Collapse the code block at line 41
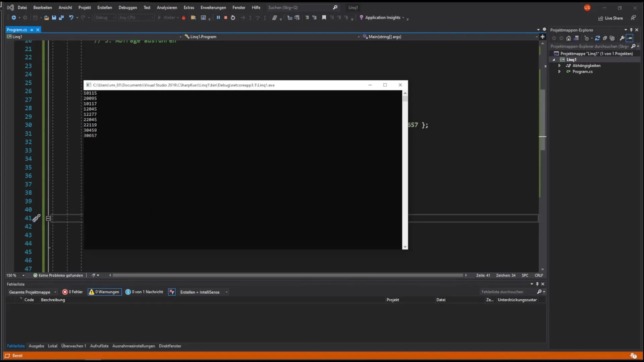Viewport: 644px width, 362px height. pyautogui.click(x=48, y=219)
